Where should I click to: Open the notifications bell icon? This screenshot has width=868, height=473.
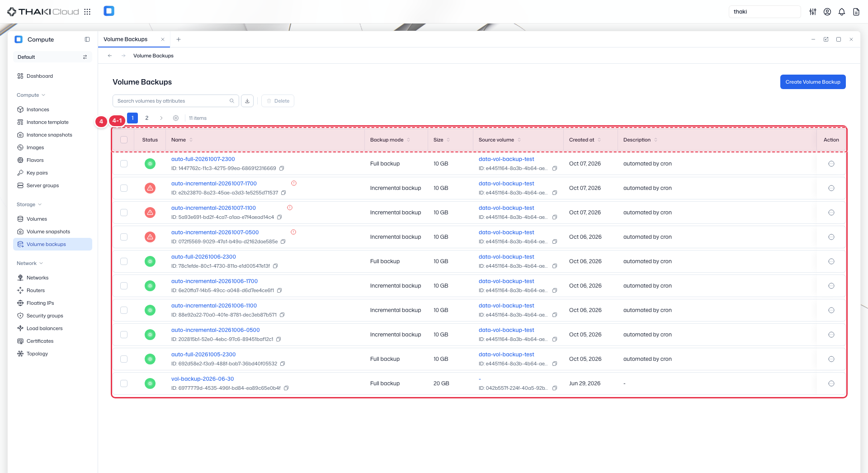pos(842,12)
